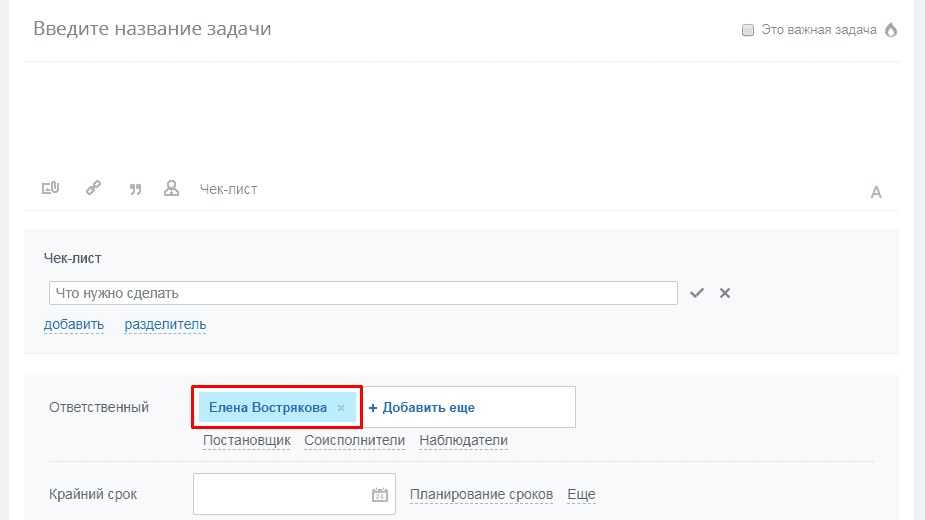Expand the 'Соисполнители' field
Screen dimensions: 925x520
(354, 440)
